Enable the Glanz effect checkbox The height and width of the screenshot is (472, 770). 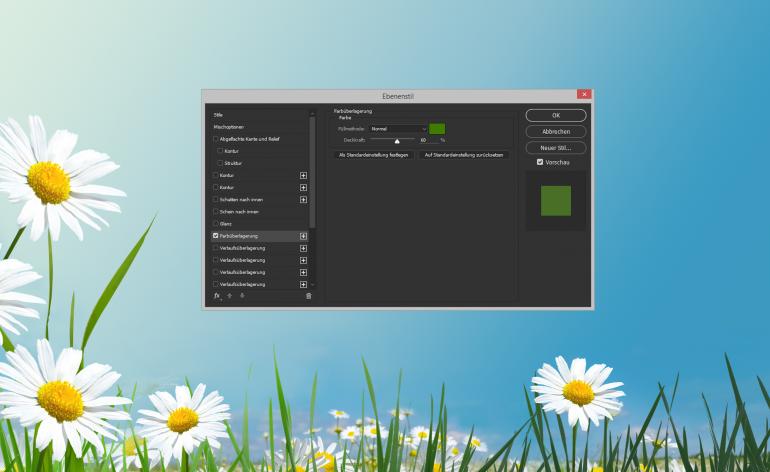click(215, 224)
